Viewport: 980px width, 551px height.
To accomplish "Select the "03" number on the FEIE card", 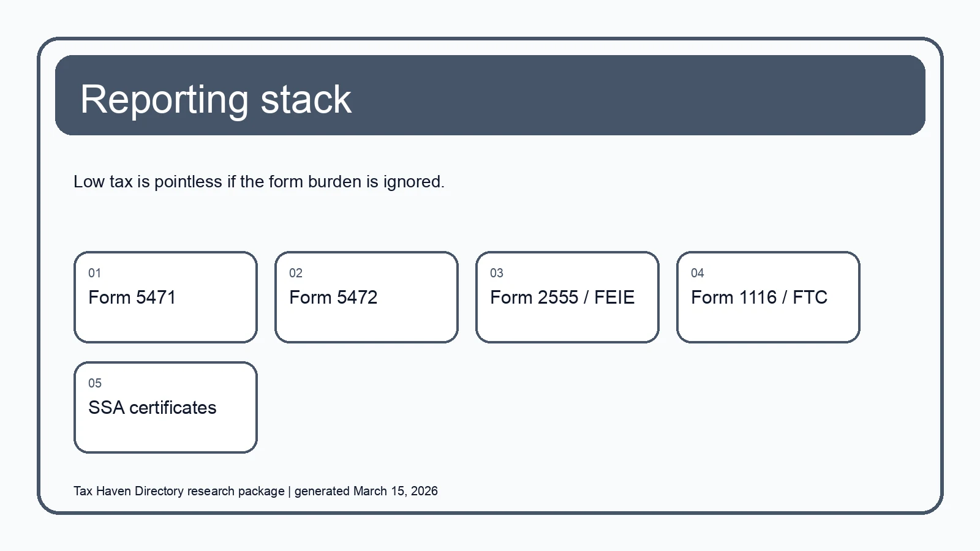I will pos(497,273).
